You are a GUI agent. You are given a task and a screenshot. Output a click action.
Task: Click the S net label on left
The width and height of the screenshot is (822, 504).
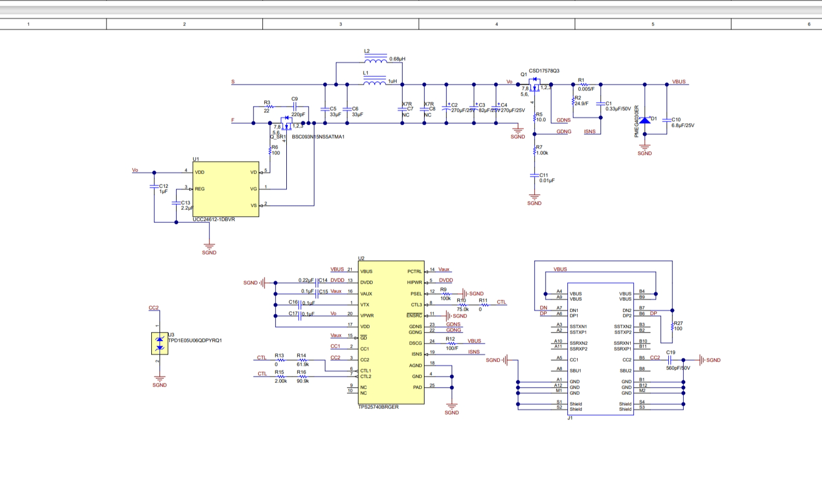pos(233,82)
